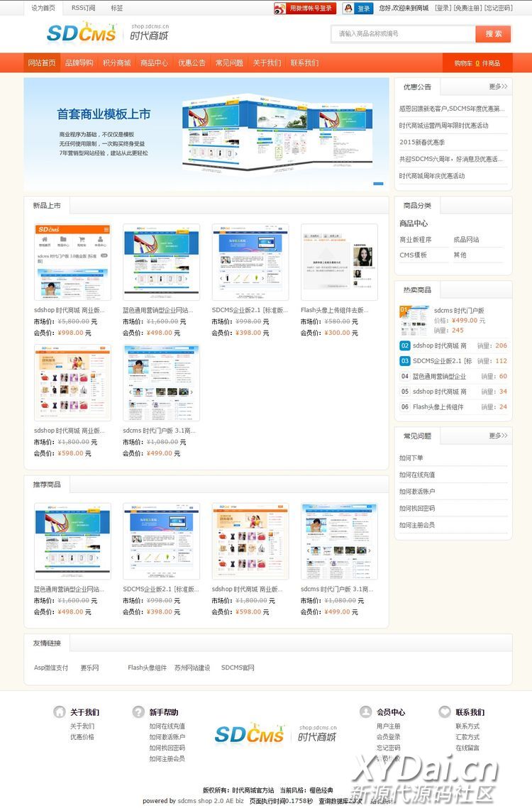The image size is (532, 808).
Task: Open the 联系我们 nav tab
Action: [305, 63]
